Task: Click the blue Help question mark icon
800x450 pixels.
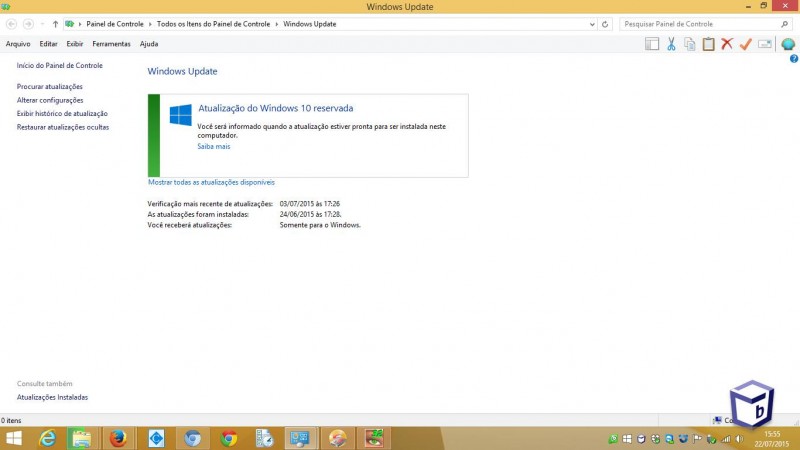Action: click(793, 59)
